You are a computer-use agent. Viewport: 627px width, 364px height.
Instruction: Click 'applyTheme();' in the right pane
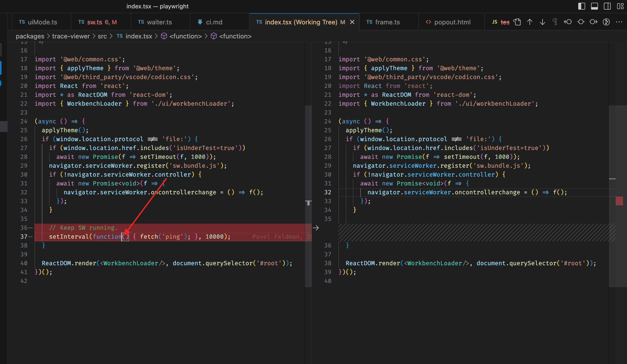(x=369, y=130)
